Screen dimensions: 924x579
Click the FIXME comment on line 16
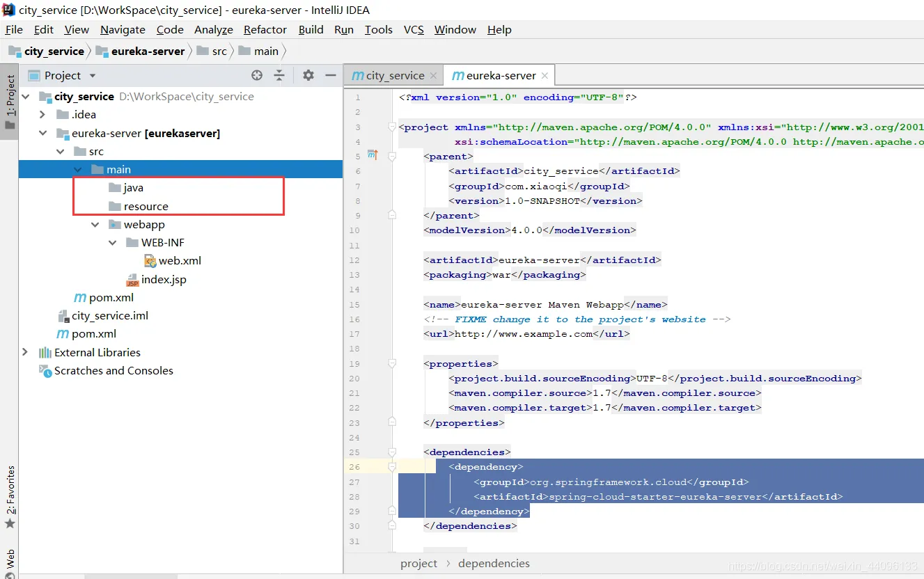[x=577, y=319]
